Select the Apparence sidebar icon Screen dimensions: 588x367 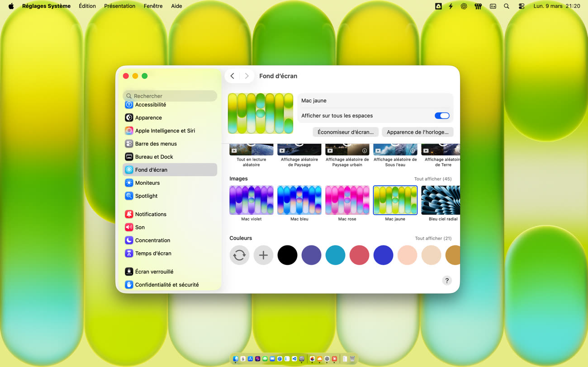129,118
